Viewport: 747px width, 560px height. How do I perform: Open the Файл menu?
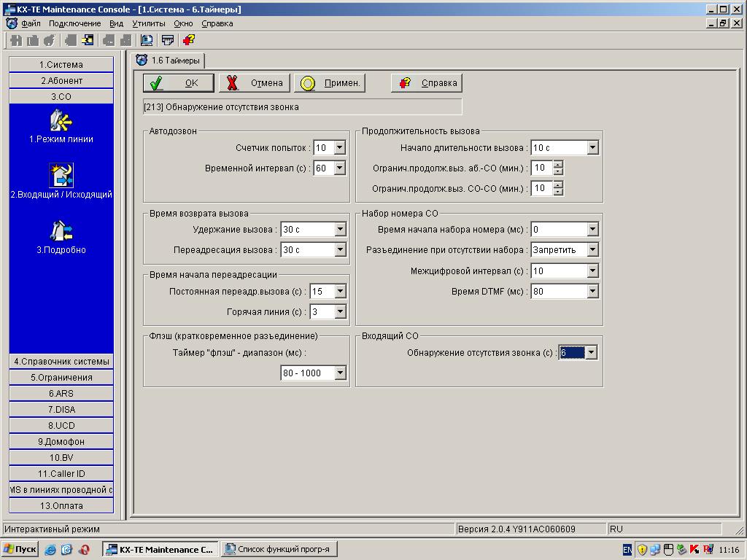[31, 23]
